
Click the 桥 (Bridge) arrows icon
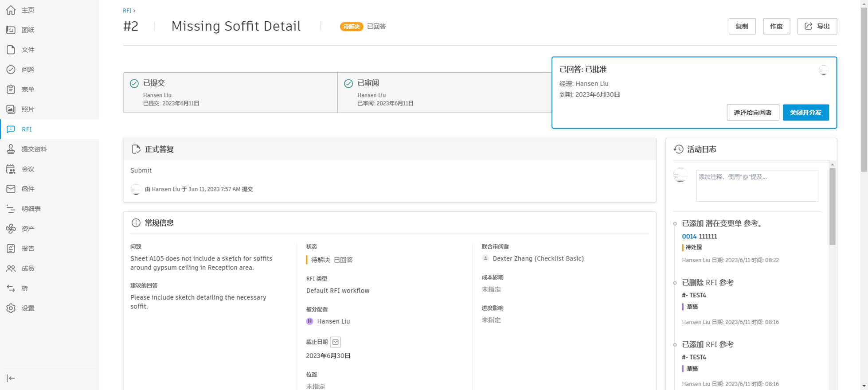pos(11,289)
